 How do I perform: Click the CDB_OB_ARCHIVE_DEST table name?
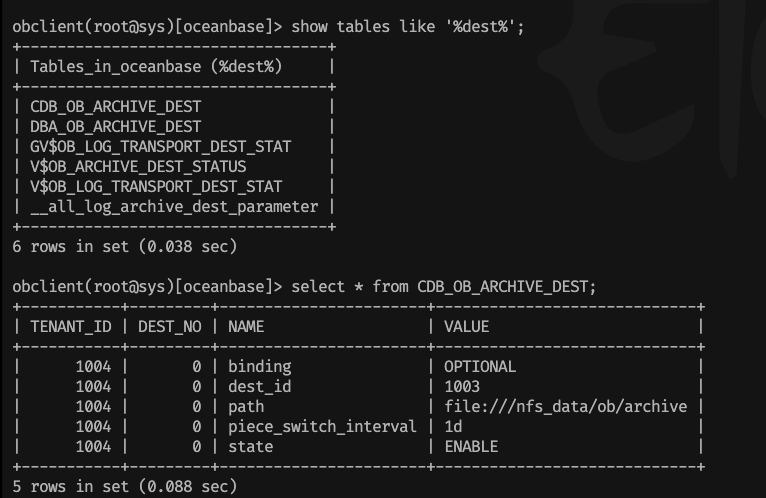(115, 107)
